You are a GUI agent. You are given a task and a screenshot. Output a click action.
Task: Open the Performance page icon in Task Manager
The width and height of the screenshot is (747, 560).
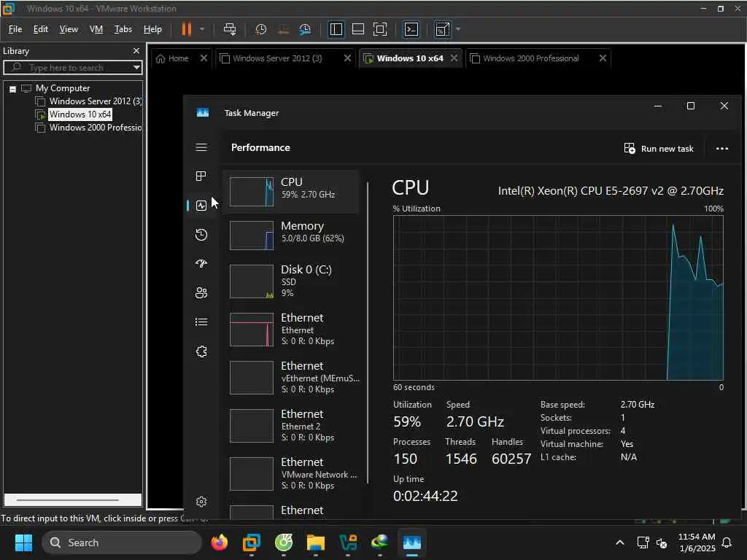[x=201, y=205]
